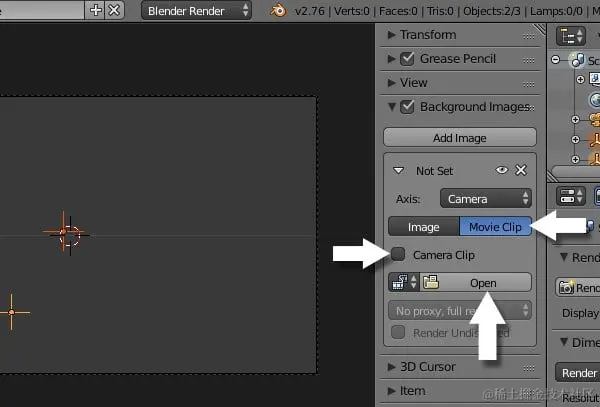600x407 pixels.
Task: Click the Render button with the camera icon
Action: [x=577, y=287]
